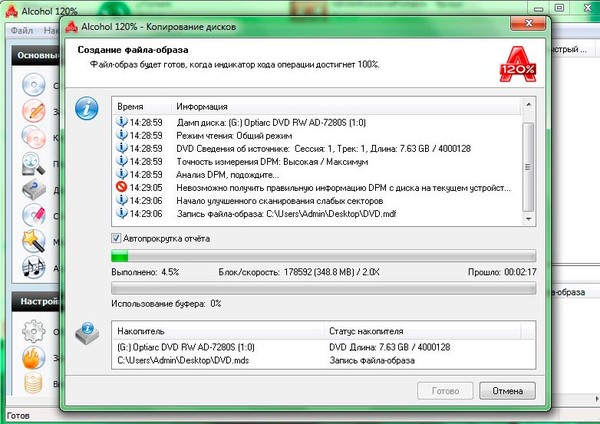Screen dimensions: 600x424
Task: Click the drive icon beside the Накопитель table
Action: pyautogui.click(x=87, y=333)
